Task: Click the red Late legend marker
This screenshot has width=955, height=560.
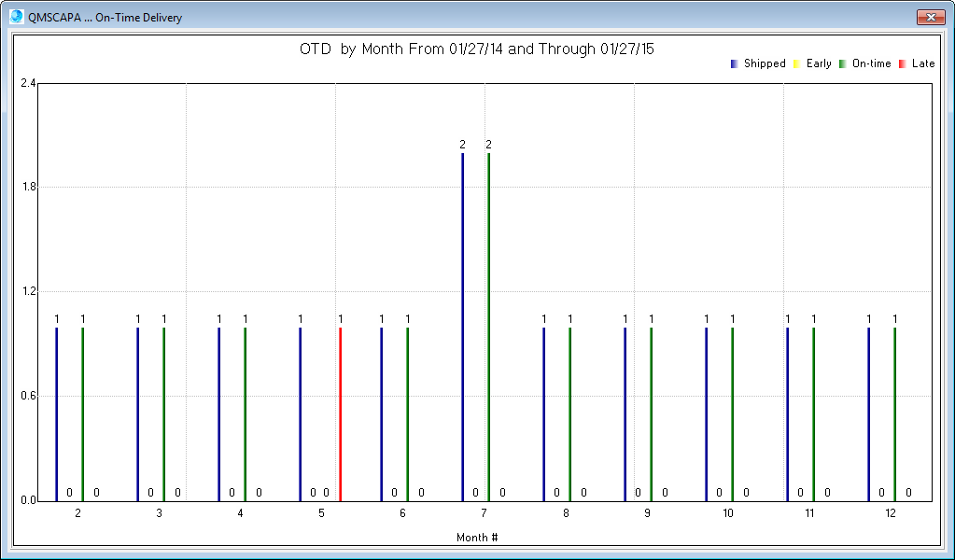Action: click(900, 63)
